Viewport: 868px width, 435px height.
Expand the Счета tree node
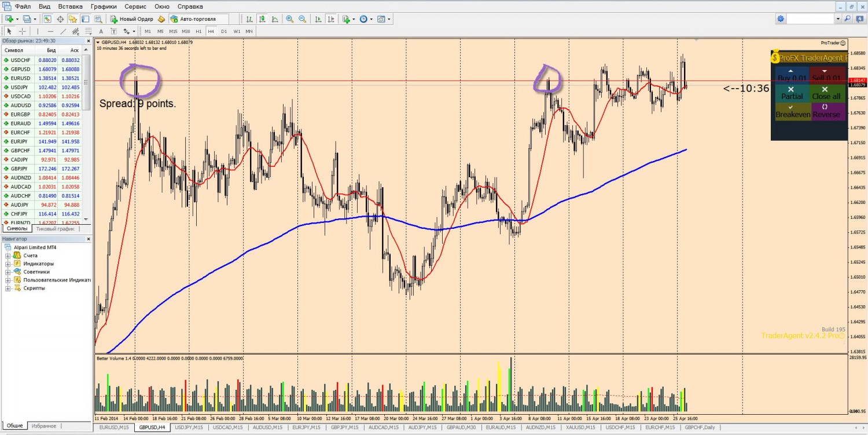click(8, 255)
